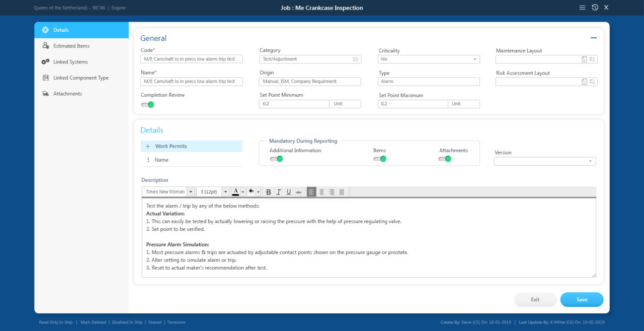Disable the Additional Information toggle
The width and height of the screenshot is (644, 331).
point(276,158)
